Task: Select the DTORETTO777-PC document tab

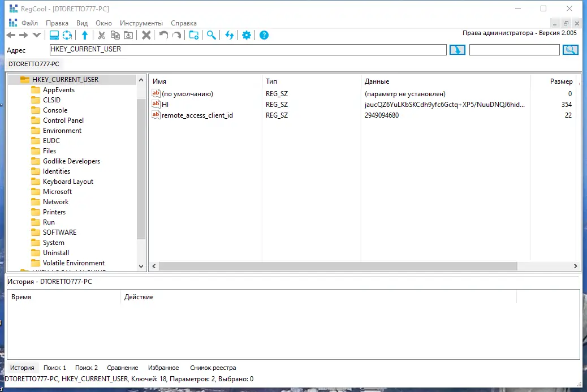Action: click(34, 64)
